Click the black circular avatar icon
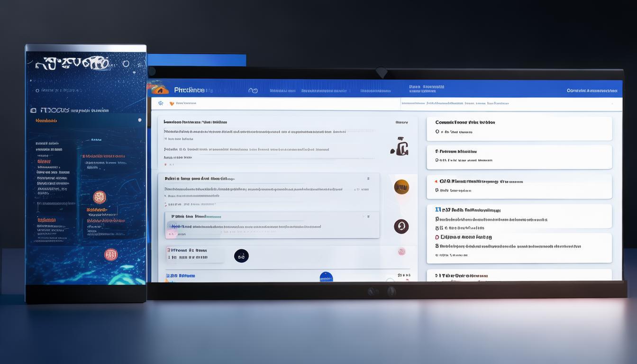 [x=241, y=256]
